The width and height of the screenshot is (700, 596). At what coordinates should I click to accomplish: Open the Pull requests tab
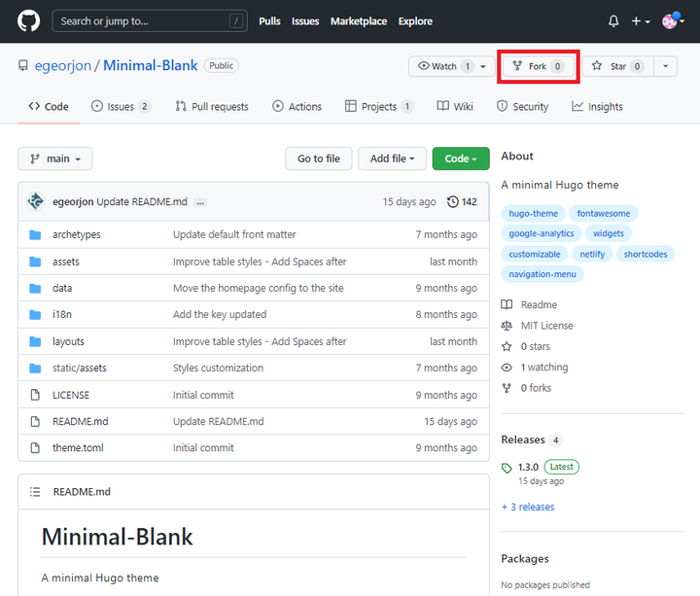212,107
